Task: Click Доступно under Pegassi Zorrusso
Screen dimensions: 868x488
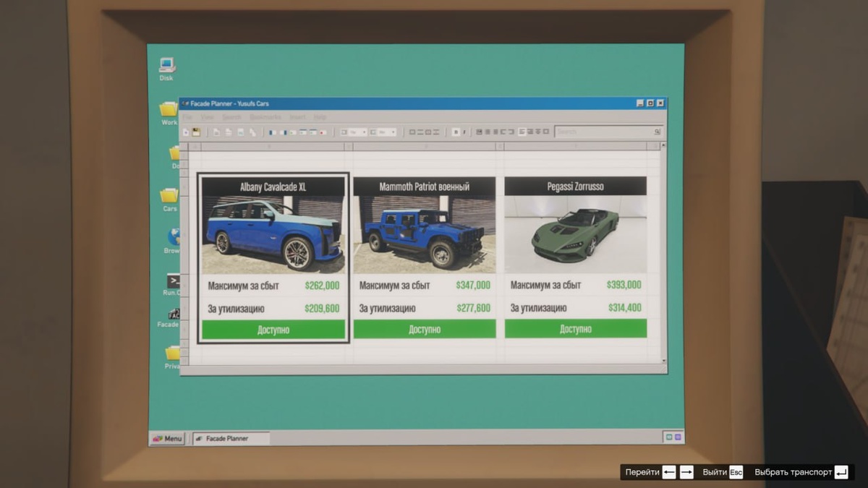Action: coord(576,329)
